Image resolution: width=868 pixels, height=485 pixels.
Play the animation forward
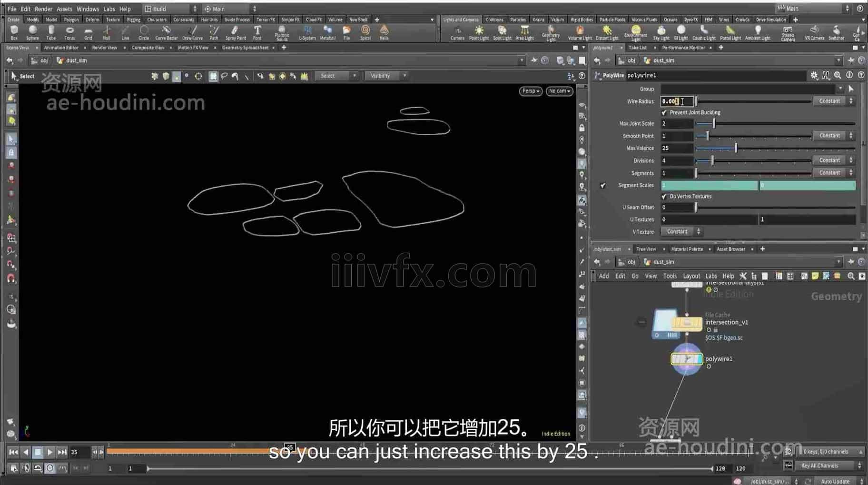coord(50,452)
